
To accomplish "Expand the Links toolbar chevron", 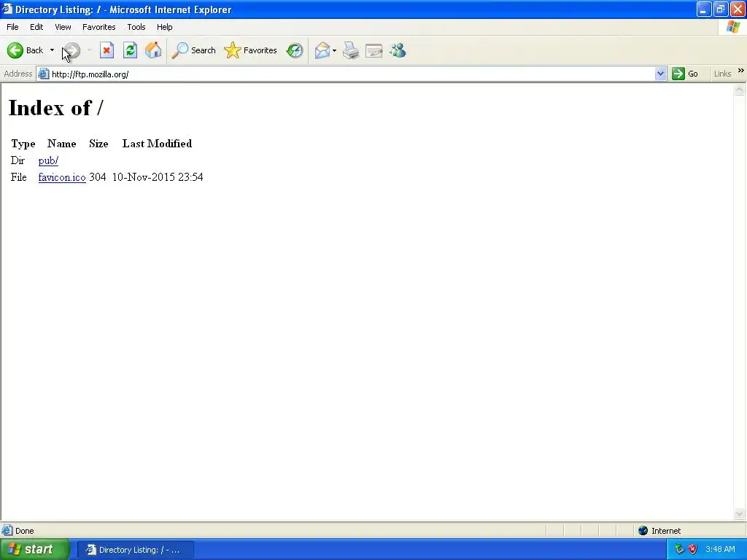I will click(741, 71).
